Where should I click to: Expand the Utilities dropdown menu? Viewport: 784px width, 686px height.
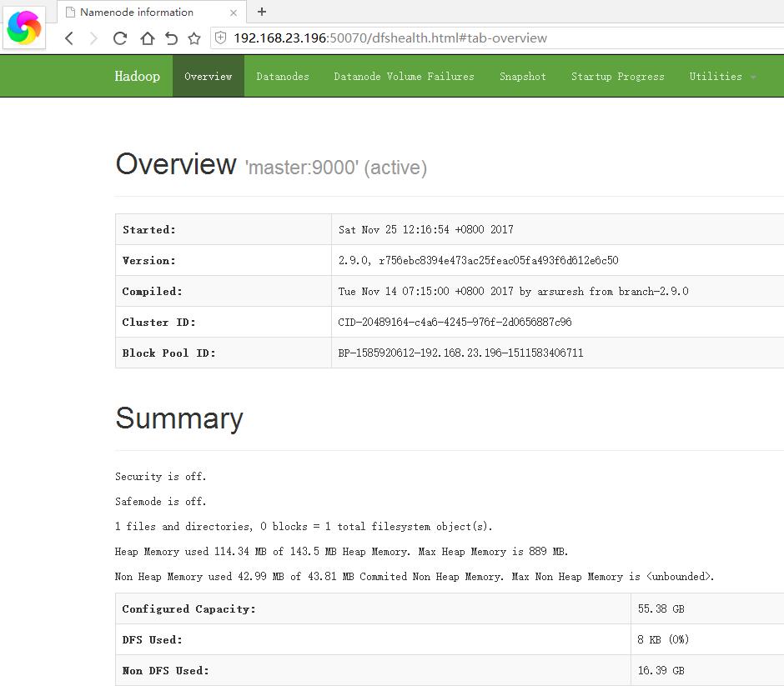coord(722,76)
